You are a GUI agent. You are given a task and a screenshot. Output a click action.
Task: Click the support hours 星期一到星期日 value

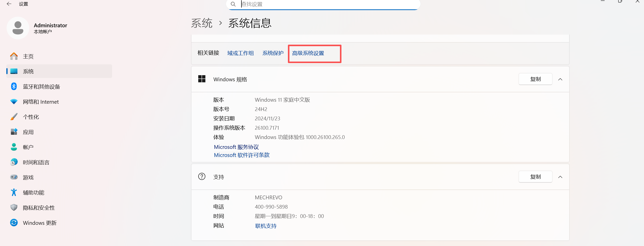[289, 216]
